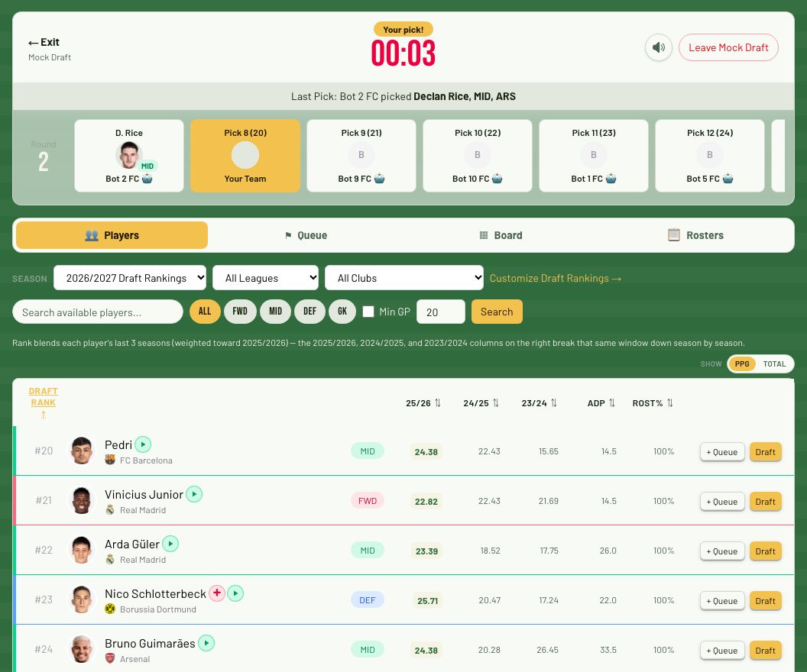
Task: Focus the search available players field
Action: (x=98, y=312)
